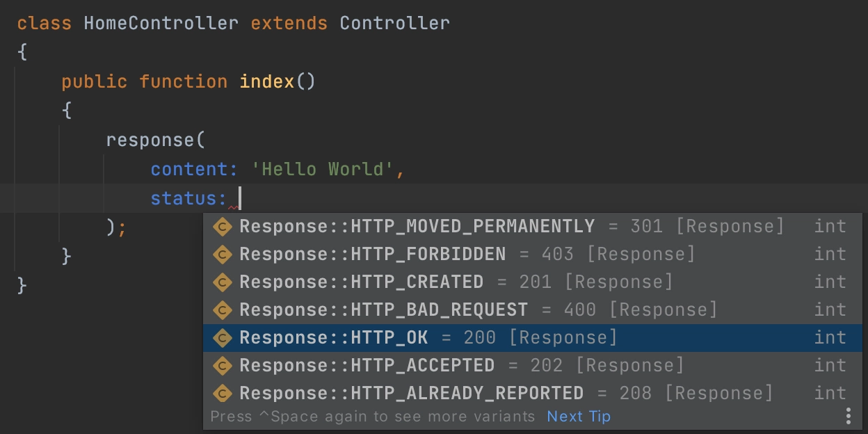The height and width of the screenshot is (434, 868).
Task: Click the Next Tip link
Action: pyautogui.click(x=579, y=417)
